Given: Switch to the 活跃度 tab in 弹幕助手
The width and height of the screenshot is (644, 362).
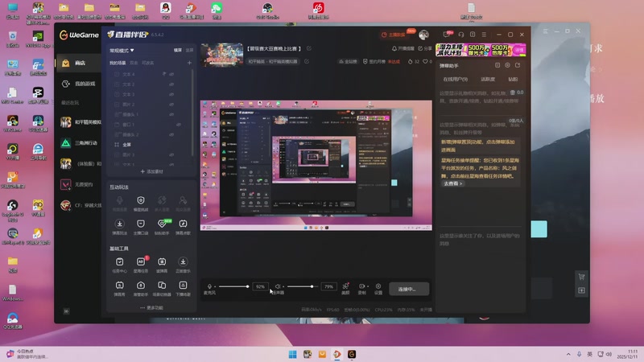Looking at the screenshot, I should 488,79.
